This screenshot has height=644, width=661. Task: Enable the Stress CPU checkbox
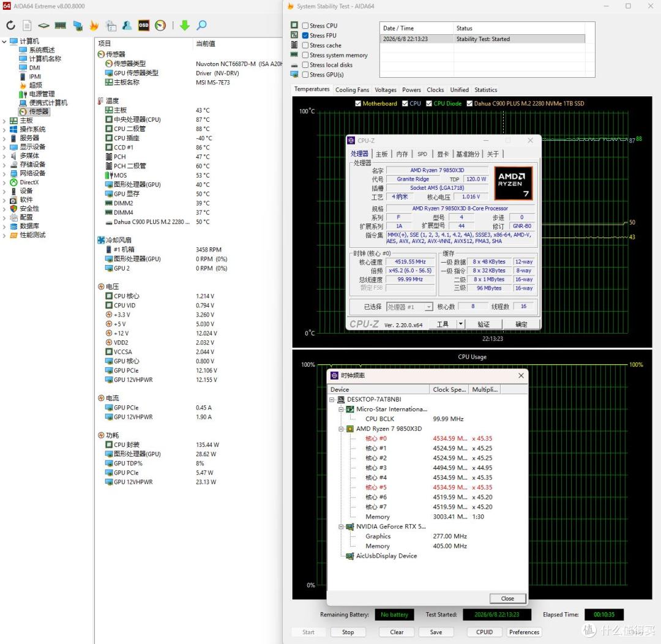(305, 26)
